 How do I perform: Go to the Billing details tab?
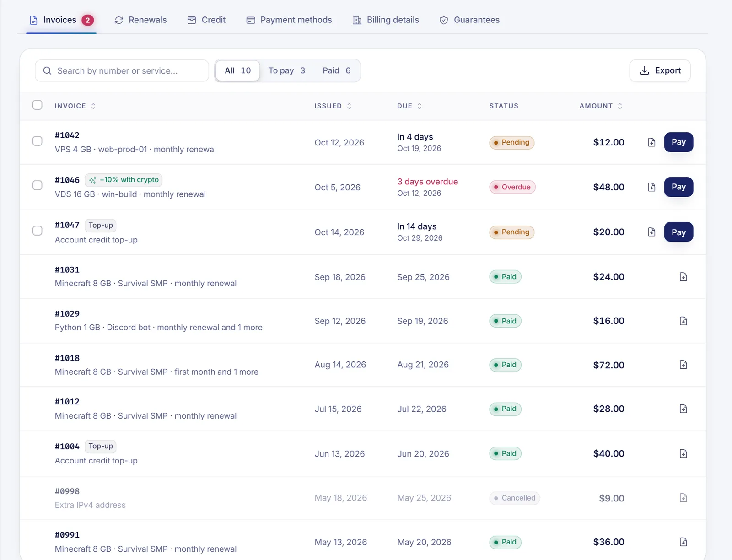pyautogui.click(x=386, y=20)
